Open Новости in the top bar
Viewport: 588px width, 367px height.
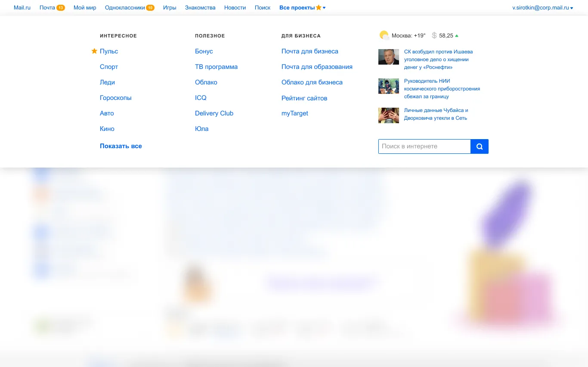point(235,8)
